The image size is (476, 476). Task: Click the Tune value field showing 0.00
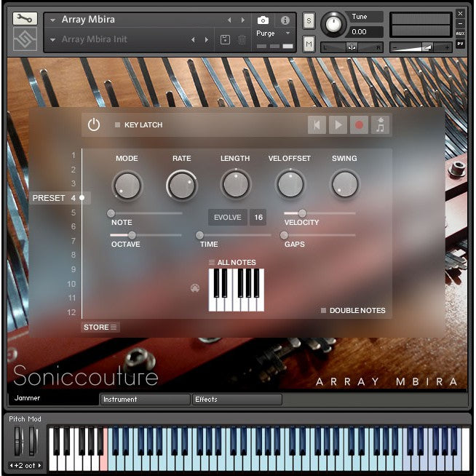click(365, 31)
